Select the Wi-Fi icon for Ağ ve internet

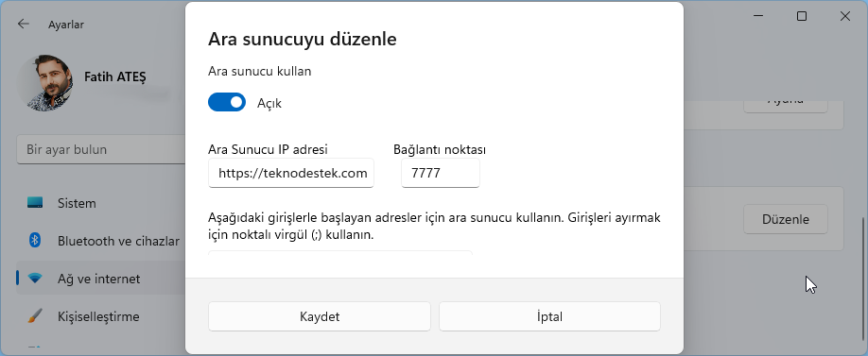pos(35,279)
